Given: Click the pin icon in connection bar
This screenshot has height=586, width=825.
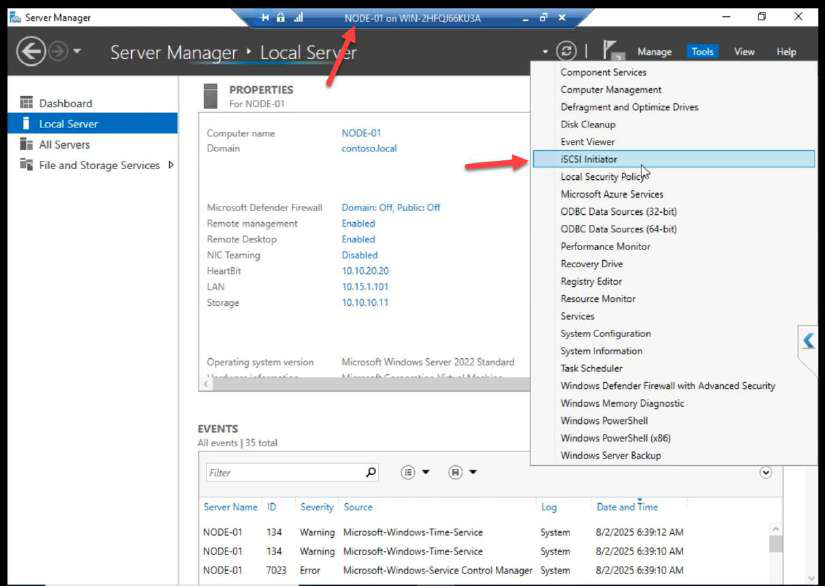Looking at the screenshot, I should click(x=265, y=17).
